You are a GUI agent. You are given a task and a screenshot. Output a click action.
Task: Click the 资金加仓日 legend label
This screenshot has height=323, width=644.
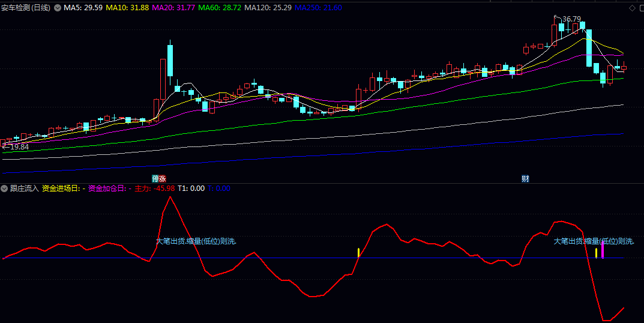point(109,189)
